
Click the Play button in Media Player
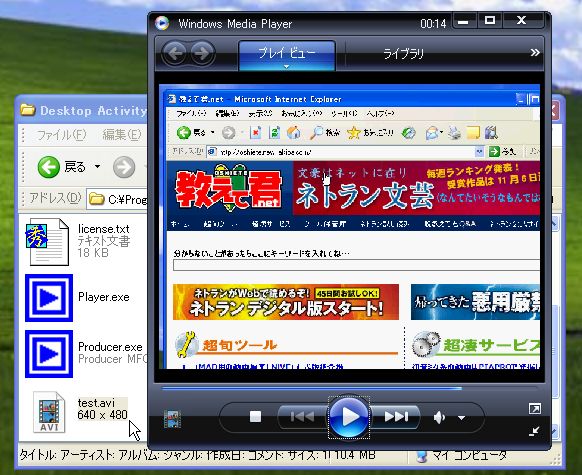349,417
